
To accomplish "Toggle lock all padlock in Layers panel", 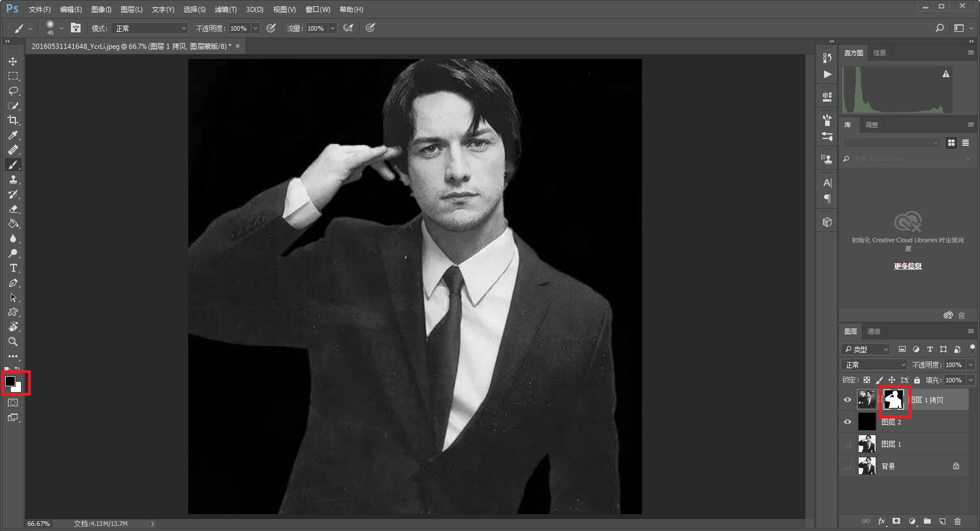I will click(x=917, y=380).
